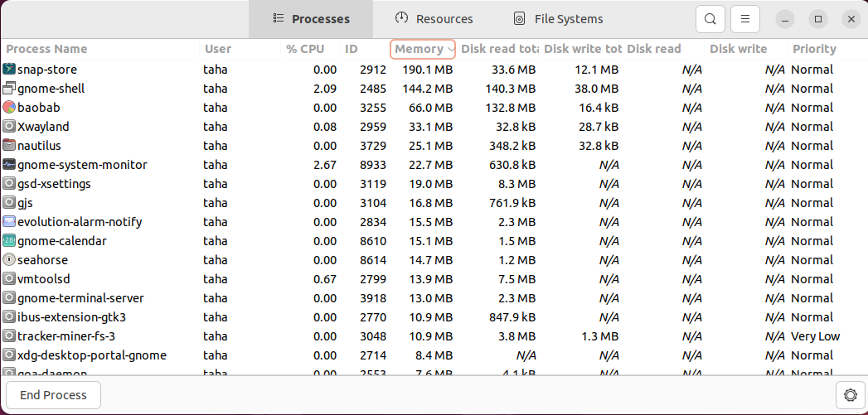Select the gnome-system-monitor process name
The width and height of the screenshot is (868, 415).
tap(82, 165)
